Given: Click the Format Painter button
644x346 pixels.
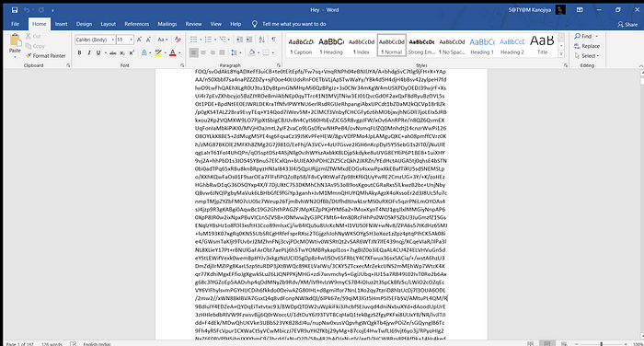Looking at the screenshot, I should [x=46, y=55].
